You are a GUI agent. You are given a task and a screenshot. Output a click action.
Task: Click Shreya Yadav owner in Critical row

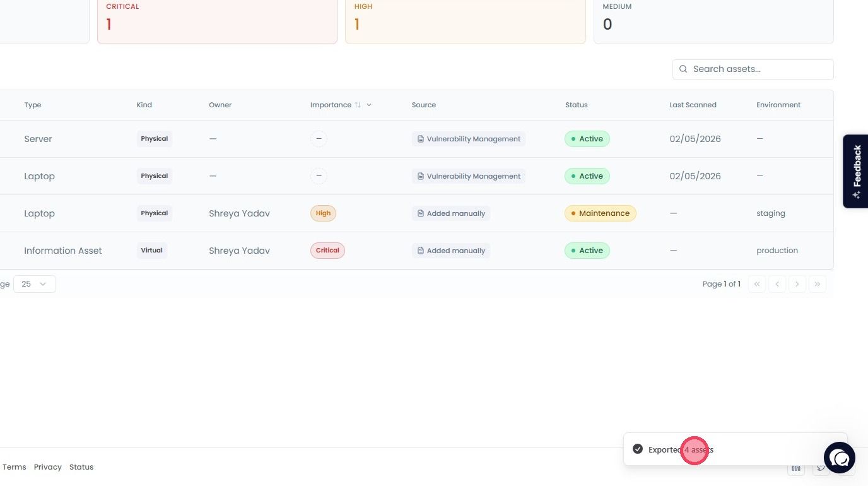(x=239, y=251)
